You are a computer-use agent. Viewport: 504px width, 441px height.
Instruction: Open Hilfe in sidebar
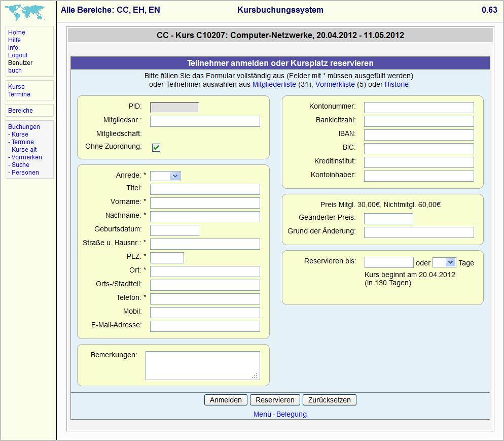[15, 40]
